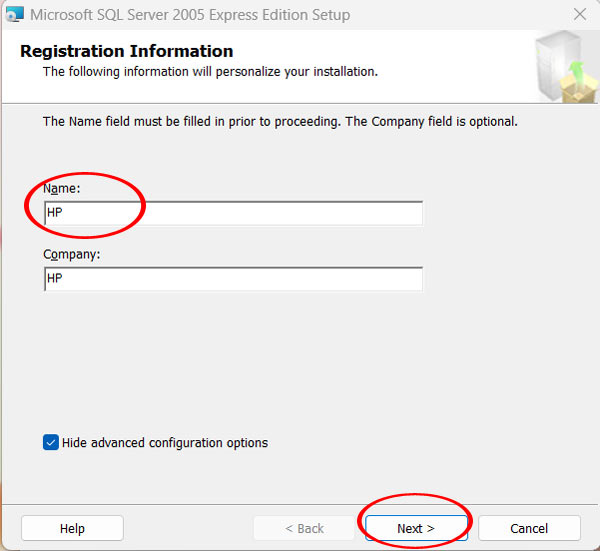This screenshot has width=600, height=551.
Task: Click the HP text inside the Name field
Action: 55,213
